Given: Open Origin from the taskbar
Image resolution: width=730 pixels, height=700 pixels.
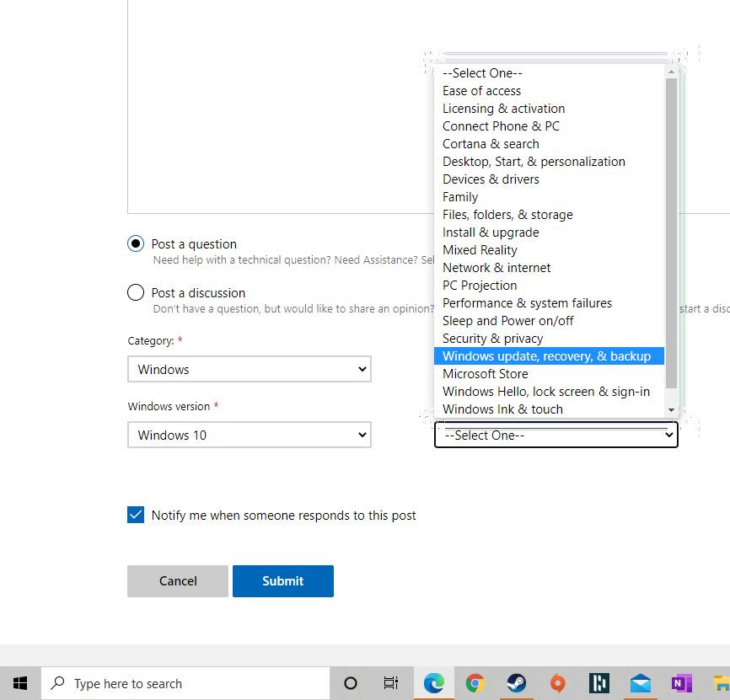Looking at the screenshot, I should click(557, 683).
